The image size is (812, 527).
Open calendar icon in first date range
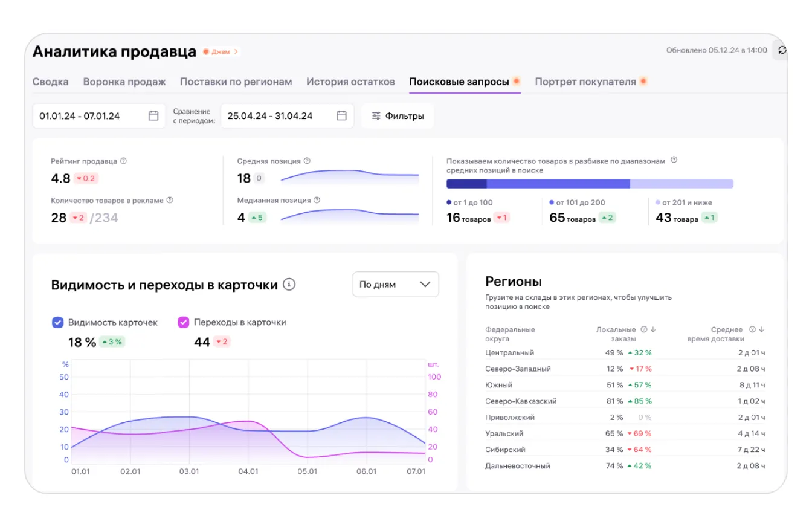pos(153,116)
